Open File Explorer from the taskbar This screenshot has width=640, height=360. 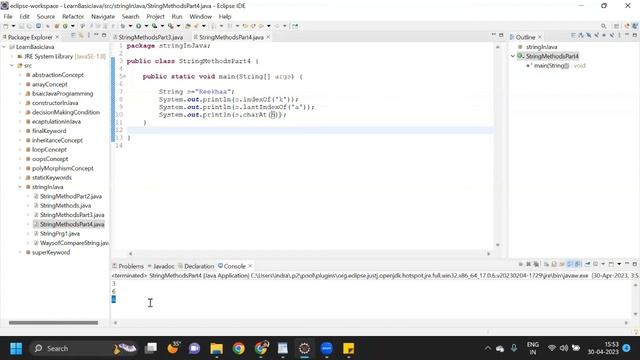216,349
